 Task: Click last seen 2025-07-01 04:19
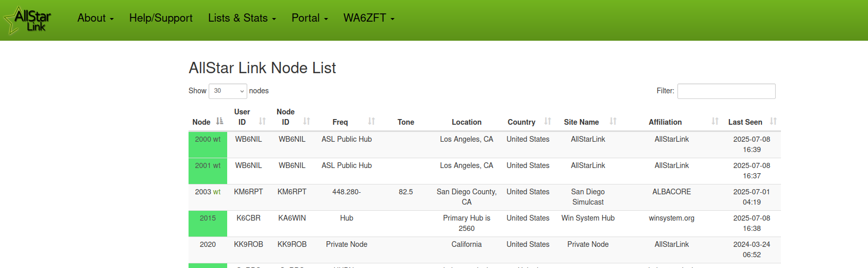click(x=752, y=197)
